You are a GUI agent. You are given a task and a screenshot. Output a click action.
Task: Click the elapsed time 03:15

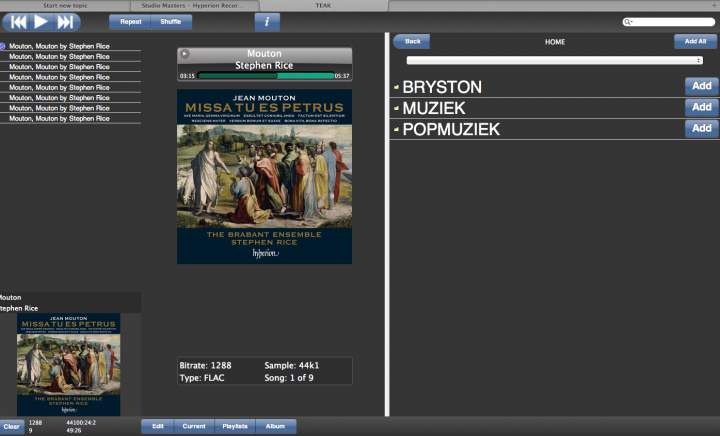tap(187, 76)
